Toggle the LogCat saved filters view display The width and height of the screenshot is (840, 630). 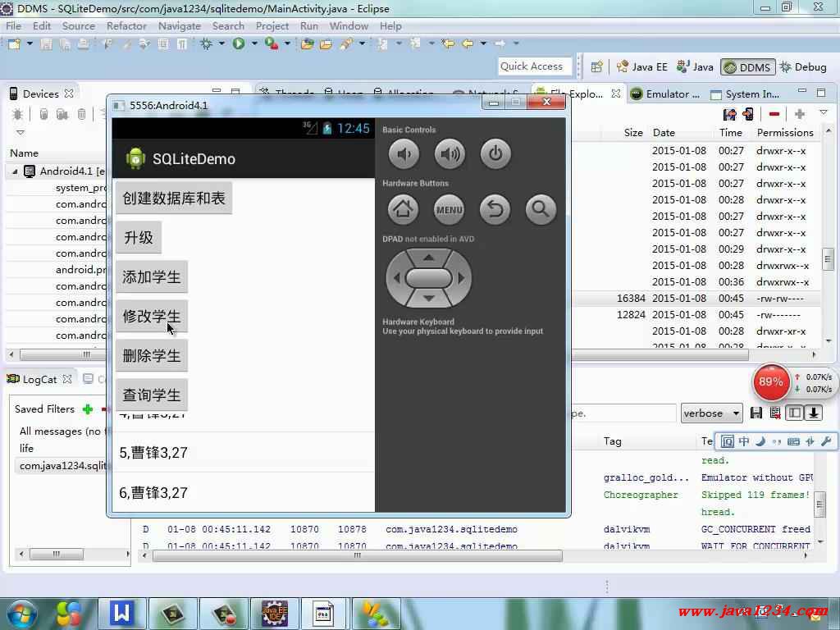tap(794, 413)
